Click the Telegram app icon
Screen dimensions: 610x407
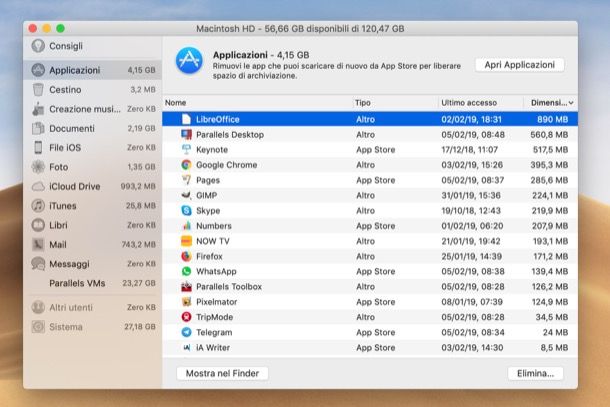tap(186, 332)
